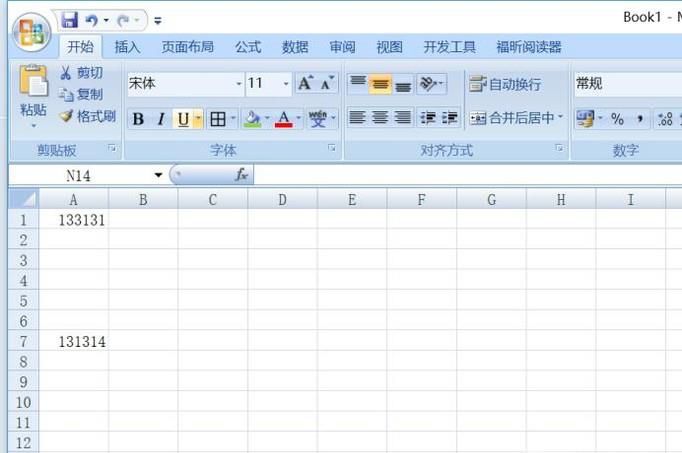Open the font color dropdown arrow
The image size is (682, 453).
(x=299, y=118)
